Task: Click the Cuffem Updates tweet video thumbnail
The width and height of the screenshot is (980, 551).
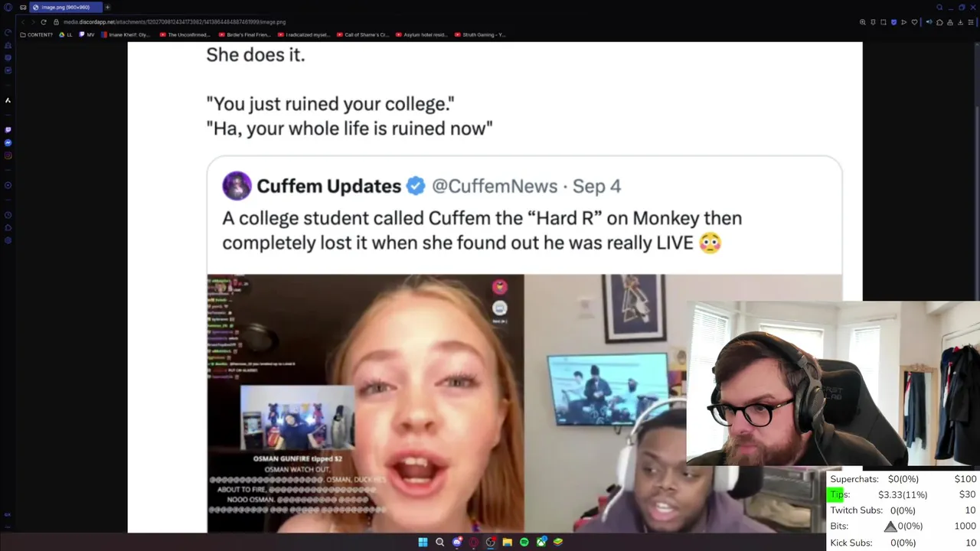Action: click(524, 403)
